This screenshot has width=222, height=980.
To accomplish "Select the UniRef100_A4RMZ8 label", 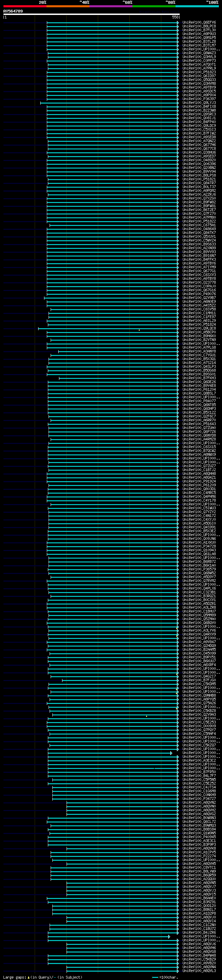I will (x=199, y=439).
